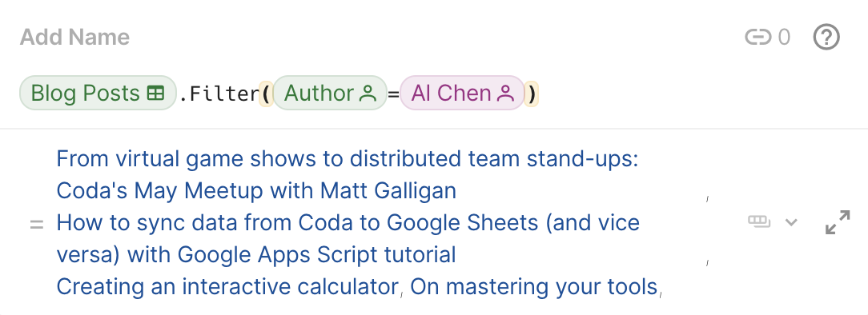Image resolution: width=868 pixels, height=315 pixels.
Task: Expand the formula editor to full size
Action: (838, 222)
